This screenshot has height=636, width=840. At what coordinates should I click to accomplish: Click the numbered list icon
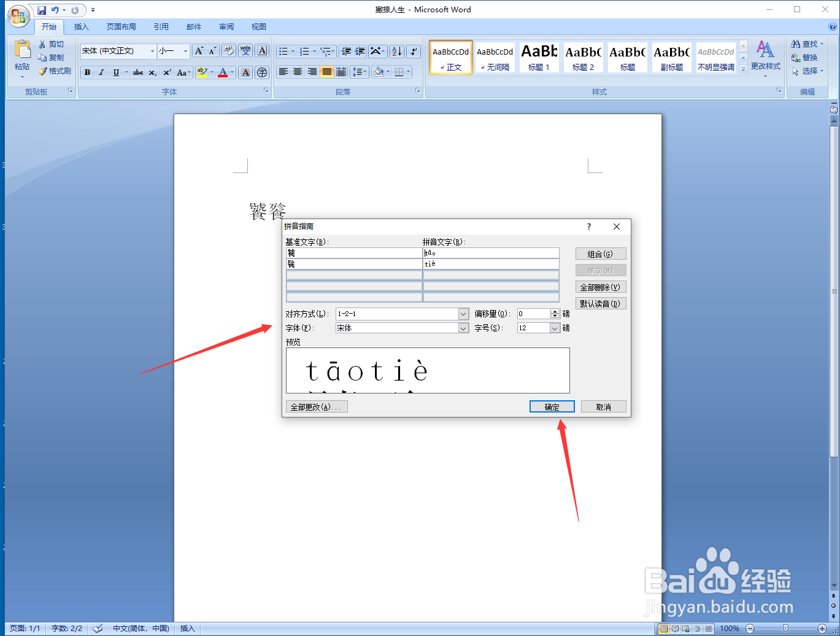tap(304, 52)
